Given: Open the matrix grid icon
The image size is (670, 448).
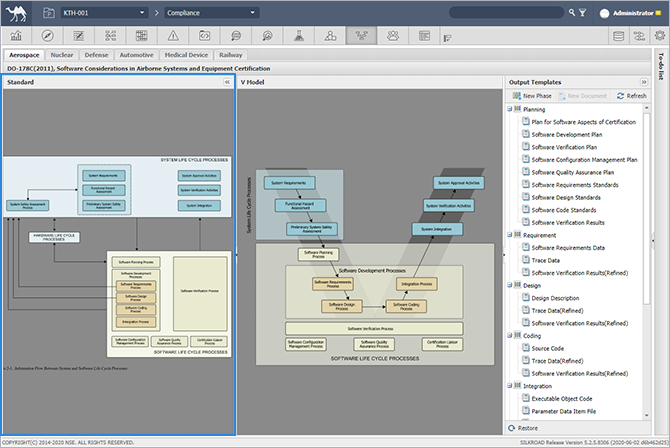Looking at the screenshot, I should (x=141, y=36).
